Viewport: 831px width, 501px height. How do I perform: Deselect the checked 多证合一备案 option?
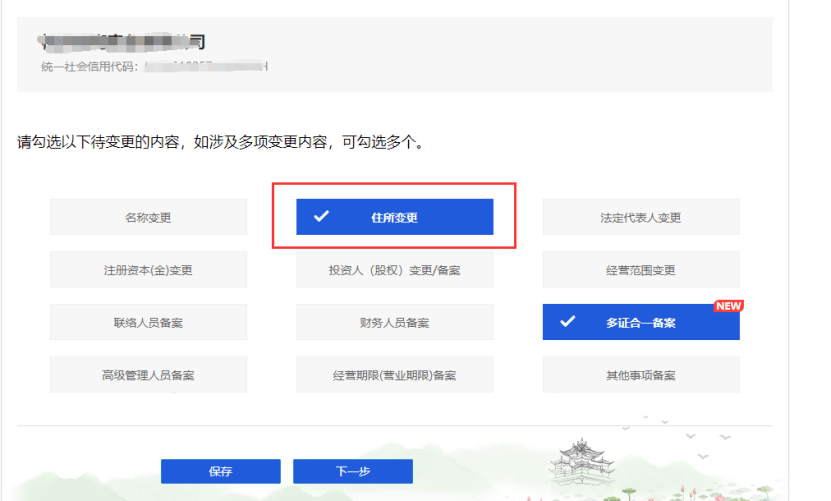click(641, 322)
